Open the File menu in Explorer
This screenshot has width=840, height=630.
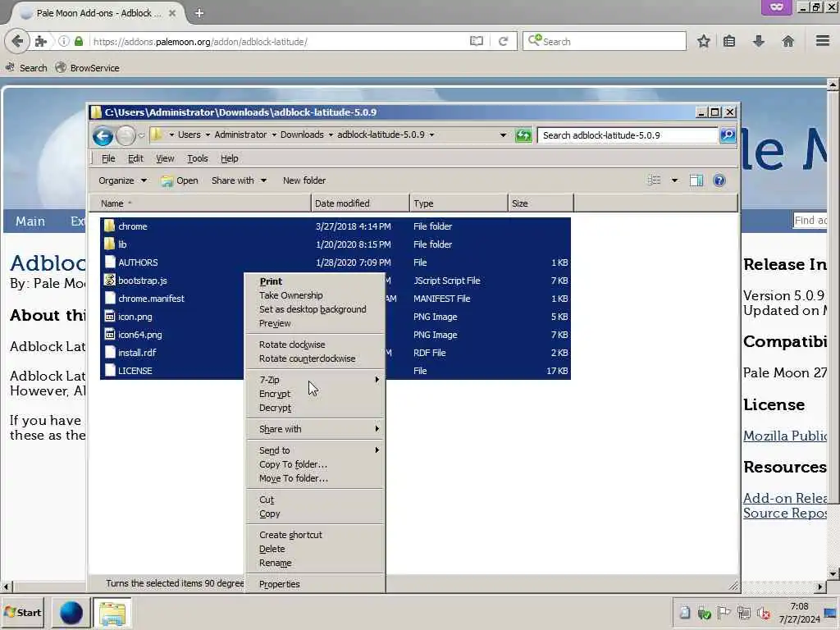point(108,158)
